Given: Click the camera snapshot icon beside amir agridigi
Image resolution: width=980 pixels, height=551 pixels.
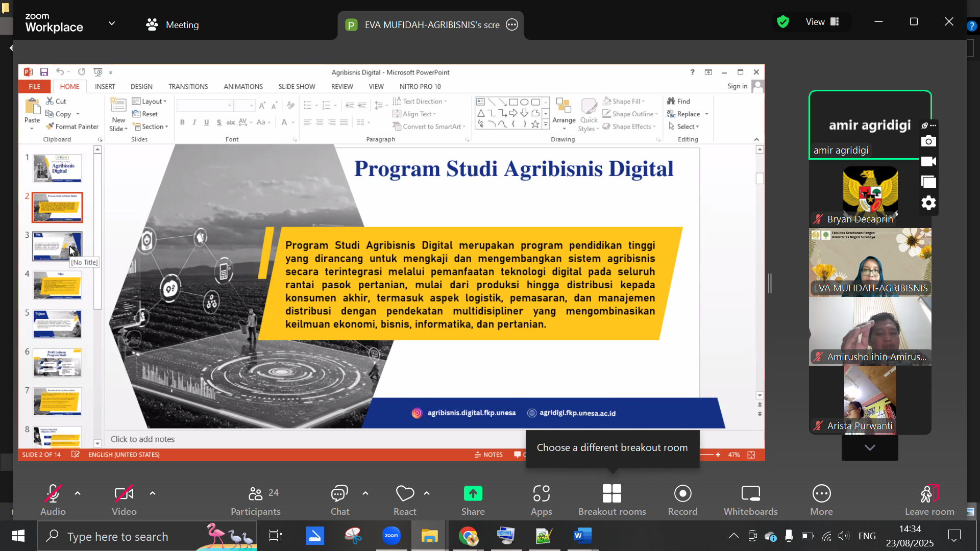Looking at the screenshot, I should (x=928, y=141).
